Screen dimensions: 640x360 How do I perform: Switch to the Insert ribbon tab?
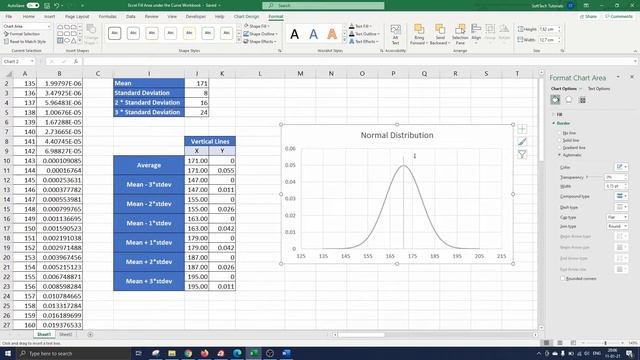pyautogui.click(x=49, y=16)
